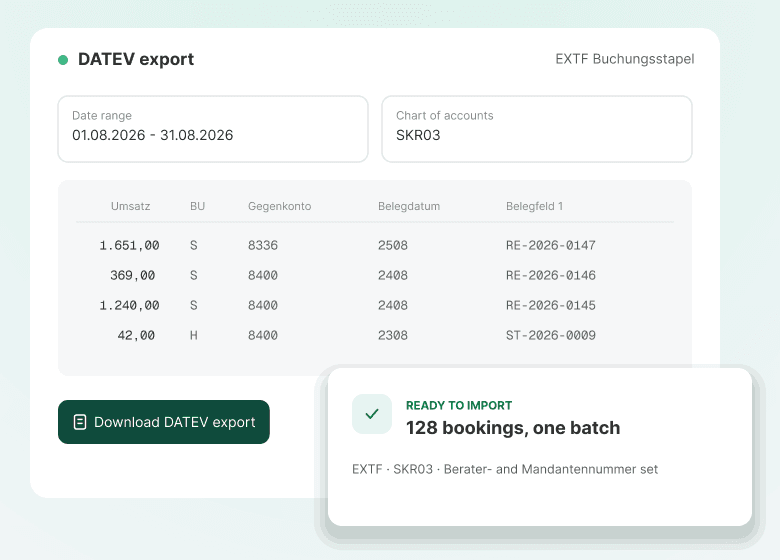Click the document icon in Download button
The width and height of the screenshot is (780, 560).
(x=80, y=422)
